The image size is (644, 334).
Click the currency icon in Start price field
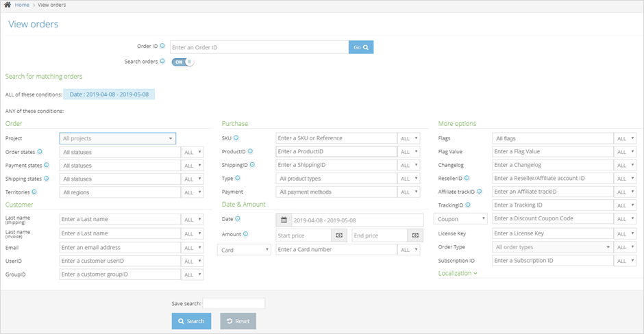(x=339, y=235)
